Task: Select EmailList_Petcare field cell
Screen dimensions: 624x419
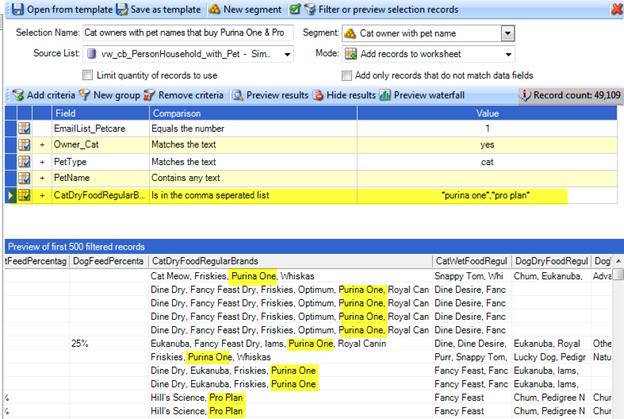Action: point(101,129)
